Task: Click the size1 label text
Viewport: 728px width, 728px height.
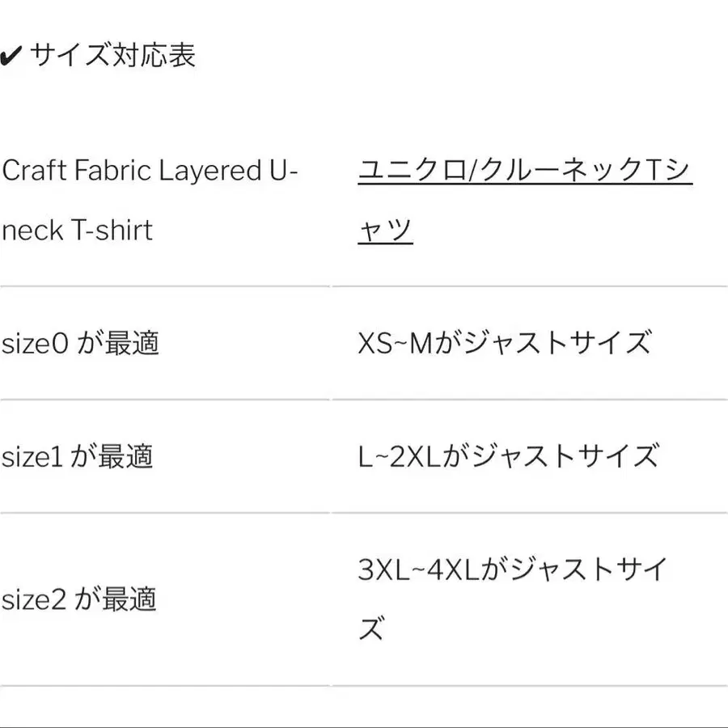Action: point(32,457)
